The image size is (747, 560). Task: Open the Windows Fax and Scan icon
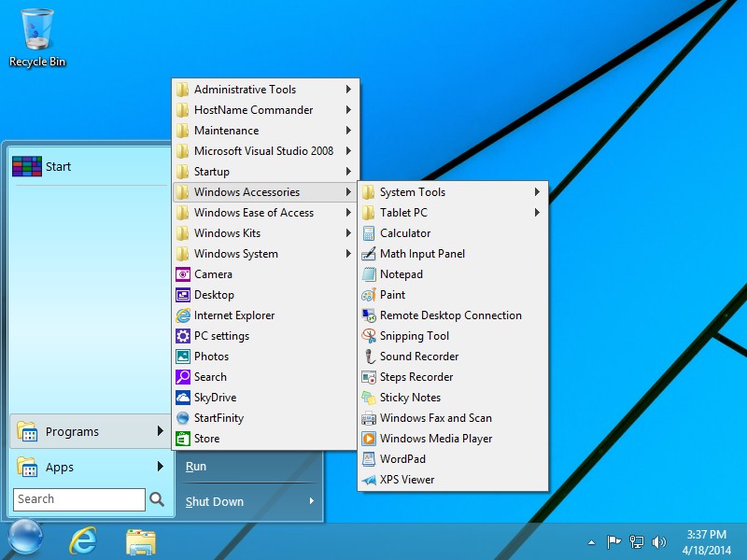(x=368, y=418)
